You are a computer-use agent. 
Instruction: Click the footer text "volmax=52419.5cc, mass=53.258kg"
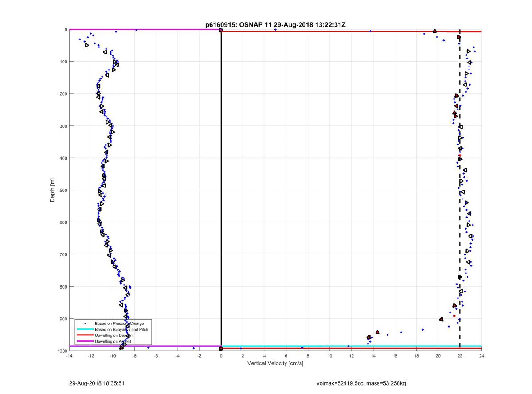[360, 383]
